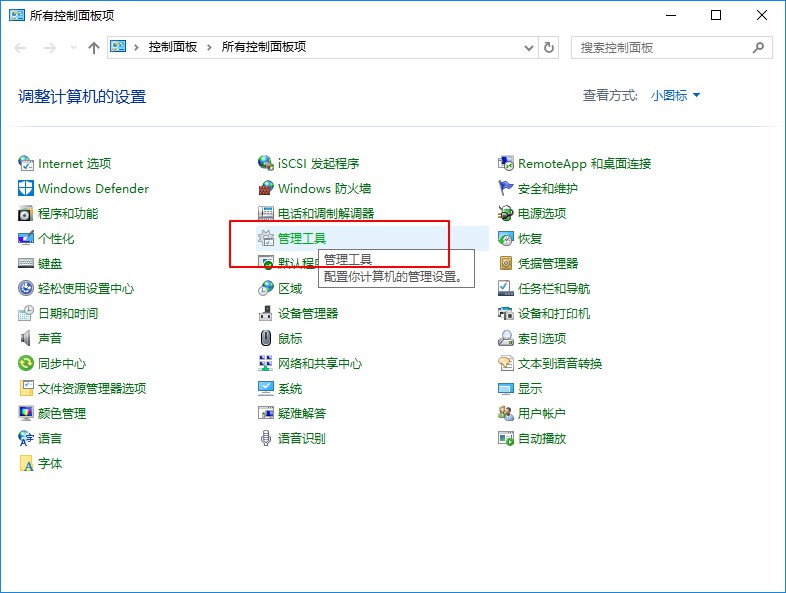Expand the chevron after 控制面板 breadcrumb
This screenshot has height=593, width=786.
(211, 47)
